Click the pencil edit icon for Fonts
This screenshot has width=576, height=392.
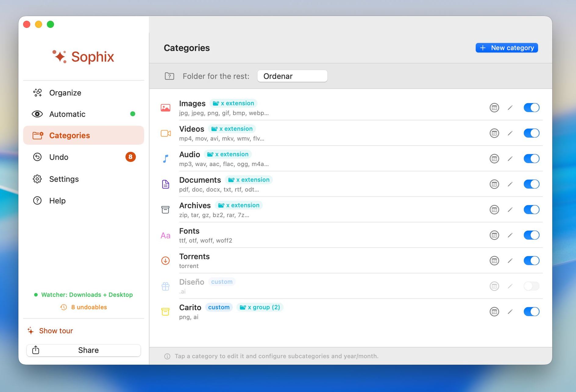[x=510, y=235]
